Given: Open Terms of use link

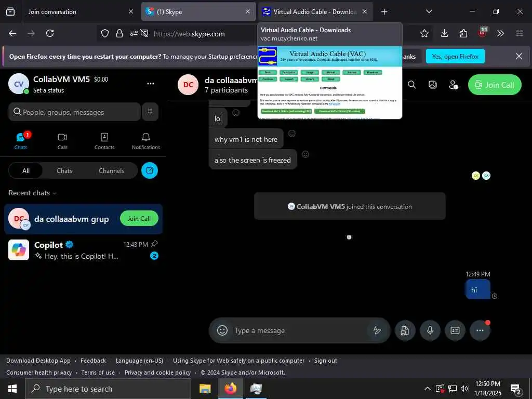Looking at the screenshot, I should coord(98,373).
